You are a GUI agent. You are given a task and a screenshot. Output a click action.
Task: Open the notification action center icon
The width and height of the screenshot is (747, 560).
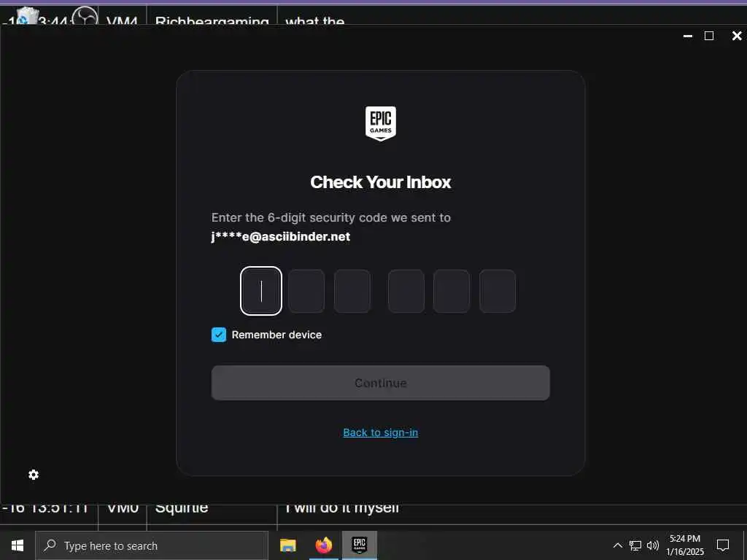point(723,545)
